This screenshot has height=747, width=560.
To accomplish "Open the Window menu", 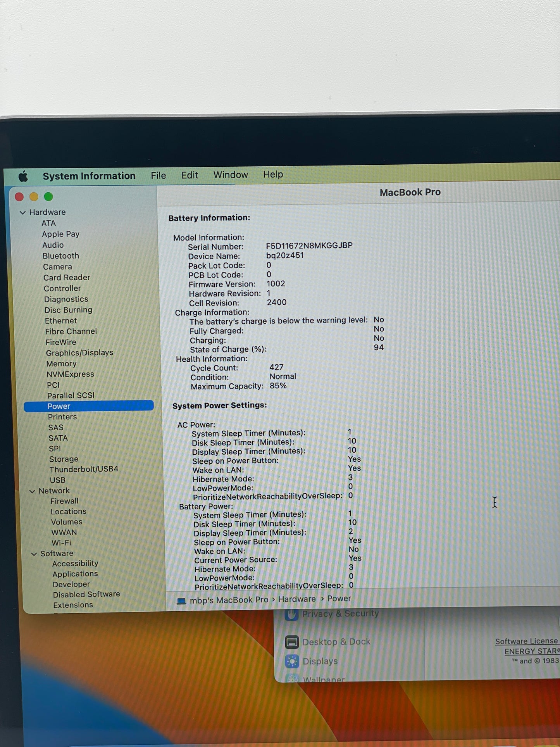I will pyautogui.click(x=231, y=175).
